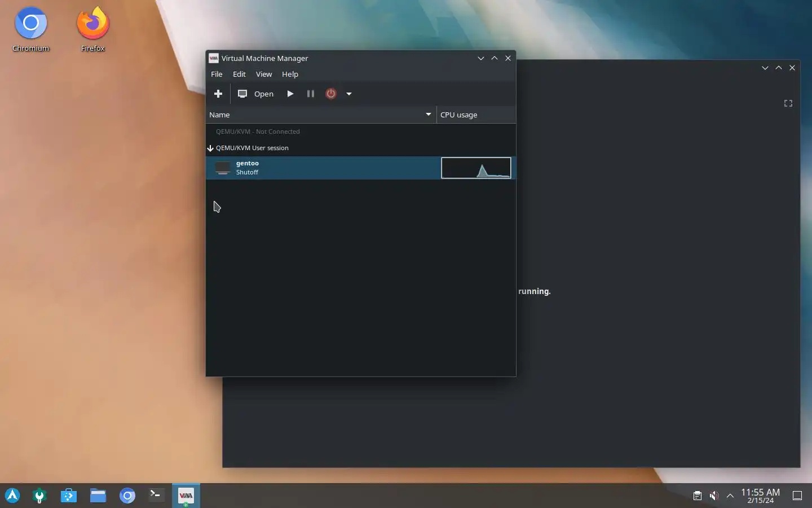Collapse the QEMU/KVM User session group
Screen dimensions: 812x508
(x=210, y=148)
